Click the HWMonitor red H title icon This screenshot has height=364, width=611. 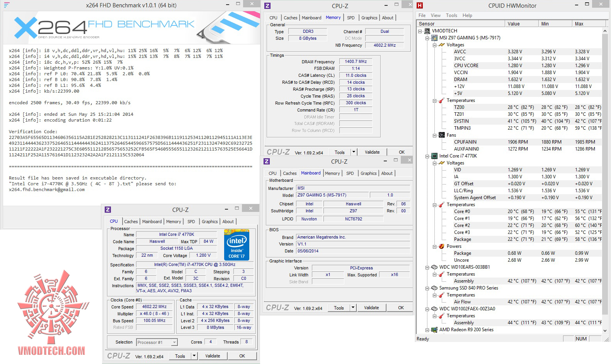pyautogui.click(x=420, y=5)
